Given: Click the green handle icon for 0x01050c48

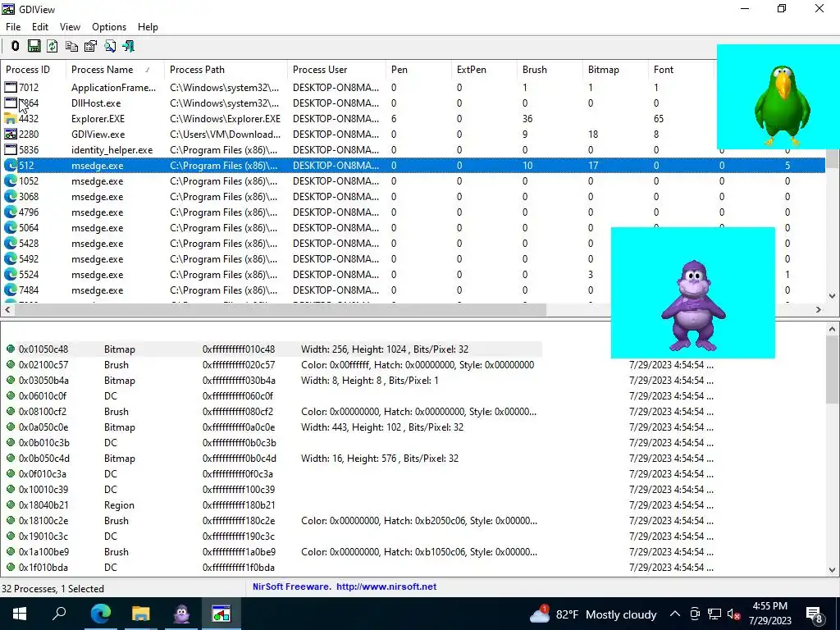Looking at the screenshot, I should click(x=10, y=349).
